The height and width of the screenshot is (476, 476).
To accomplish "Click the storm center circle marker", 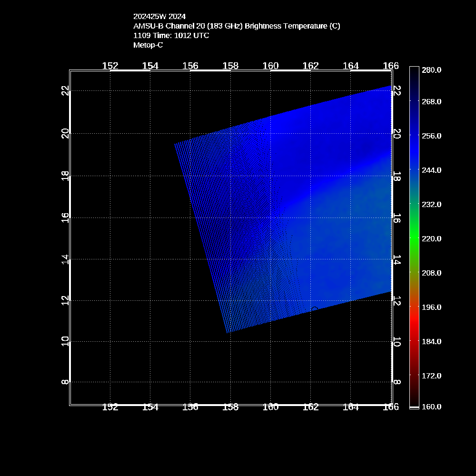I will [x=314, y=309].
